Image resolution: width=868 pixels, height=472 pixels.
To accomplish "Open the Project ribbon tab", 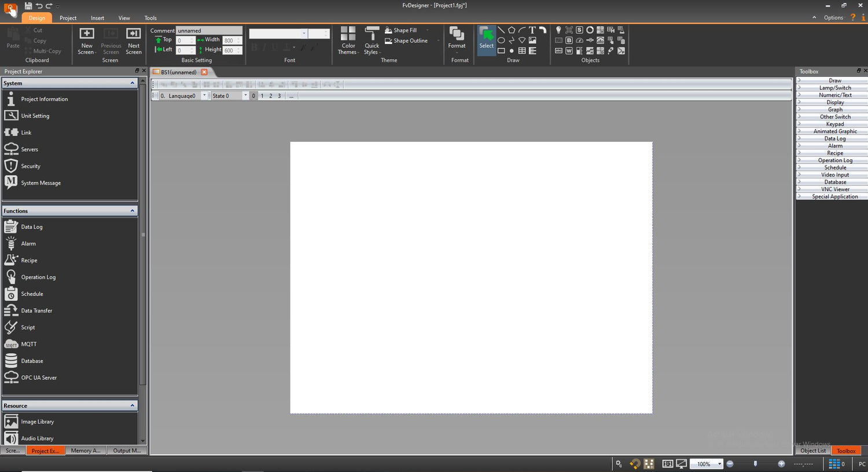I will (68, 18).
